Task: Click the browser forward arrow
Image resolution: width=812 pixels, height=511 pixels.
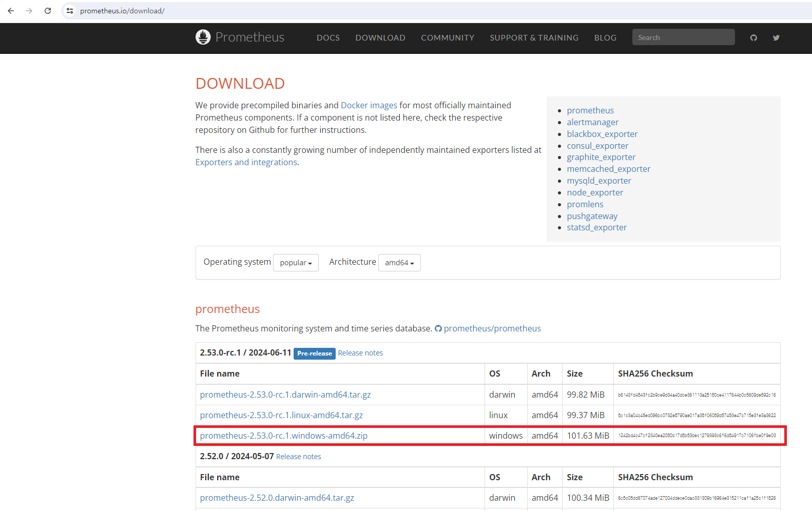Action: click(x=29, y=11)
